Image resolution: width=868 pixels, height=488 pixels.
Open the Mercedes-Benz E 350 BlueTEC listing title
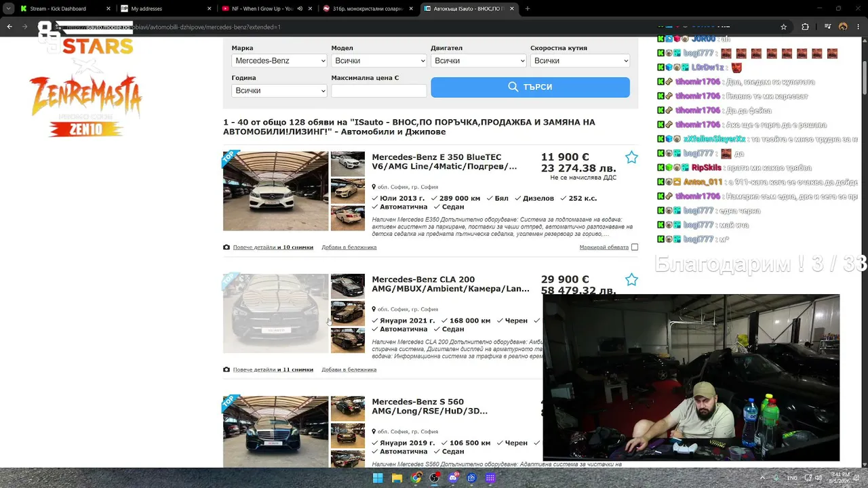pos(444,162)
